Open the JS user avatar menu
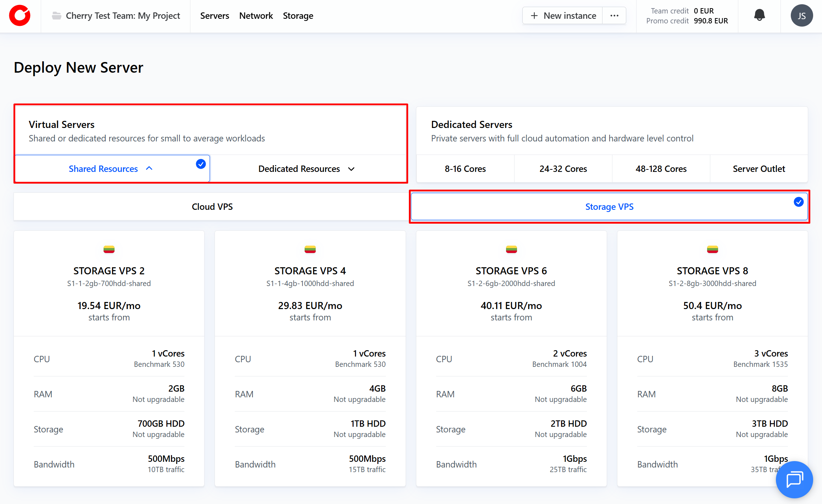Image resolution: width=822 pixels, height=504 pixels. click(x=801, y=16)
